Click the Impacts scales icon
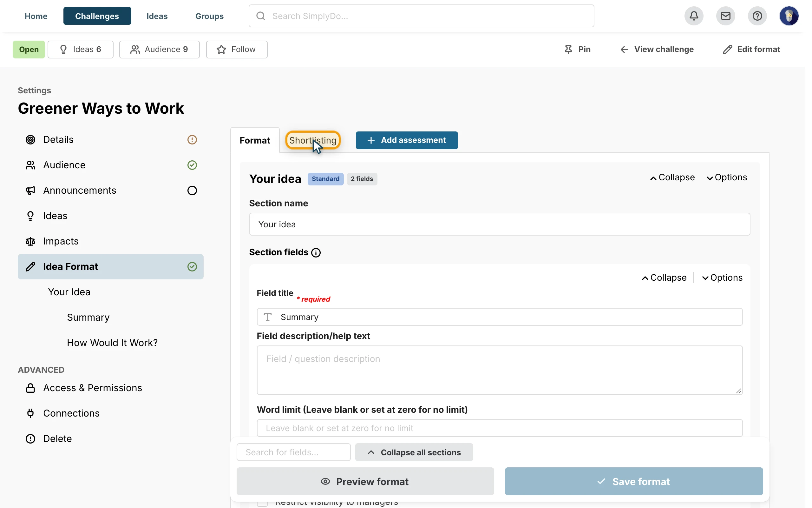 coord(30,241)
